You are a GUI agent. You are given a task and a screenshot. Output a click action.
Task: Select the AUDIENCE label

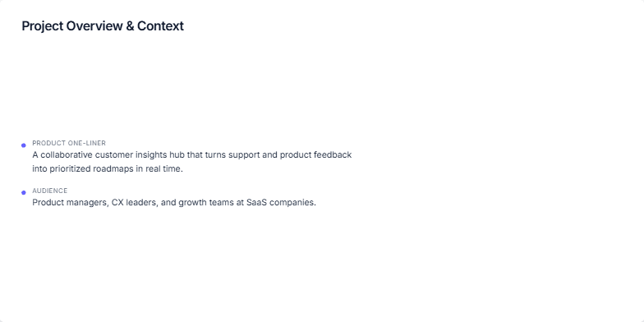point(49,191)
